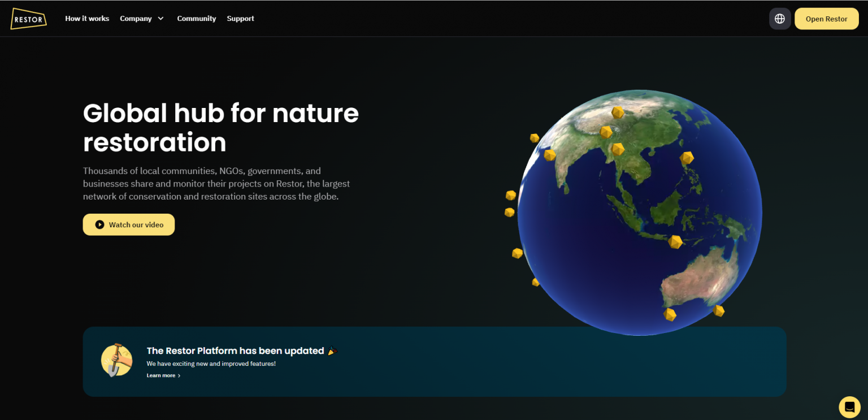Go to the Community page

tap(197, 19)
